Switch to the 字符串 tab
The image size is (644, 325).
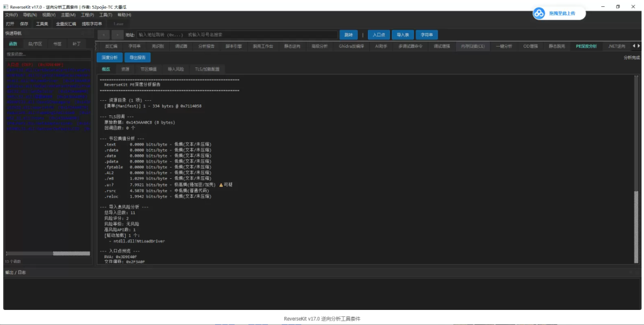[135, 46]
